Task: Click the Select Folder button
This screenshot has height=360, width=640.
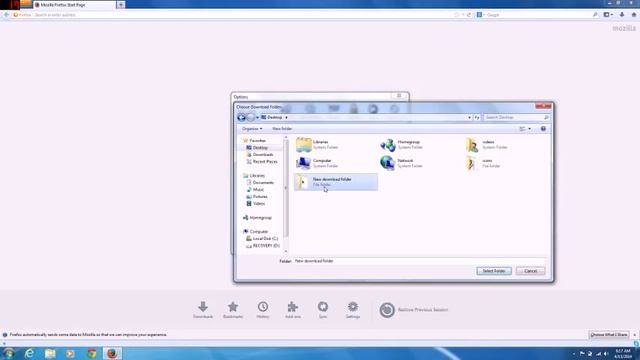Action: coord(494,271)
